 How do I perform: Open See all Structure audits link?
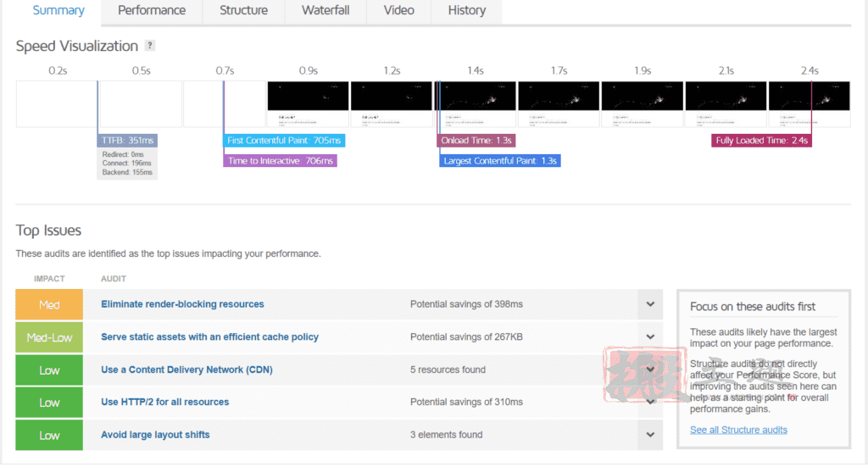point(738,430)
